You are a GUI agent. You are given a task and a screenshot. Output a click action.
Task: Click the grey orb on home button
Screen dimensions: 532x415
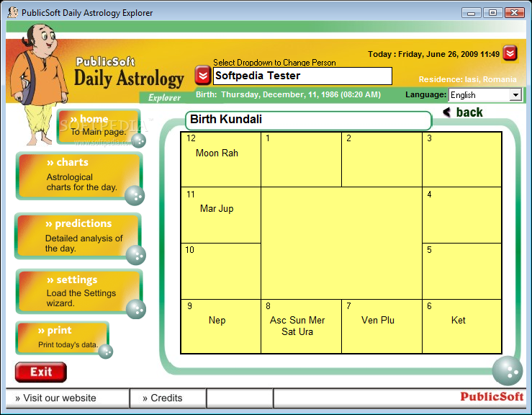click(x=139, y=140)
